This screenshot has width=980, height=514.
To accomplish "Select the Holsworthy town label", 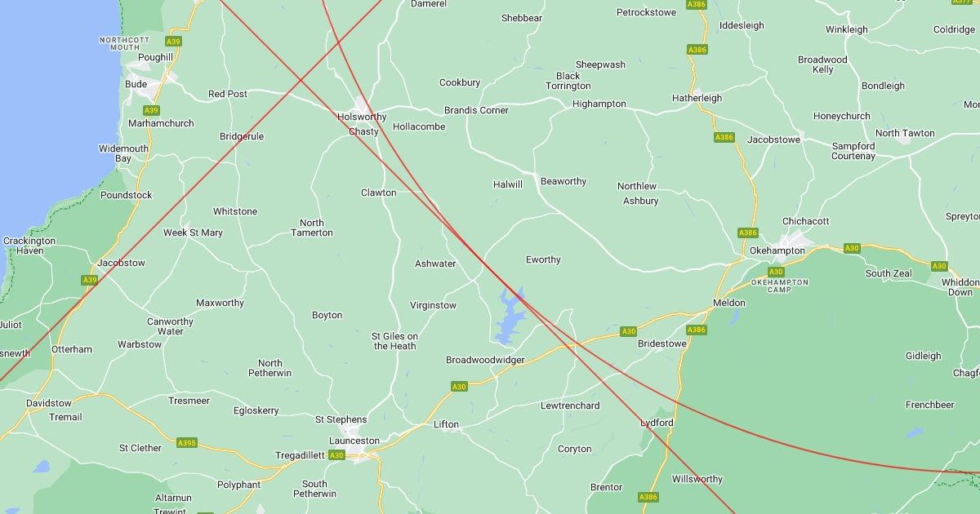I will tap(362, 117).
